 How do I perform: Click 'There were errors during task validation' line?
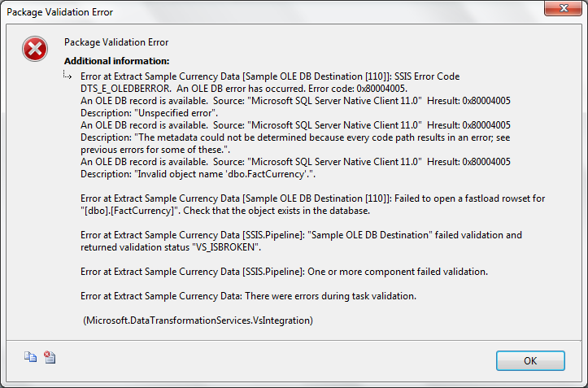(x=248, y=296)
